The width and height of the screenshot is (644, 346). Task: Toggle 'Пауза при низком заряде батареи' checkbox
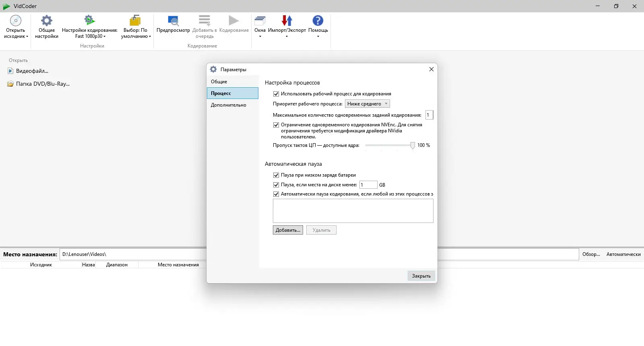[276, 175]
